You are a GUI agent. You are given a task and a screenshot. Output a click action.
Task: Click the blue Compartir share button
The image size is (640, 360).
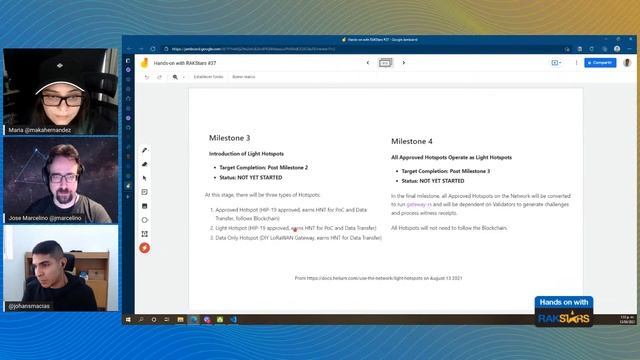pos(600,63)
